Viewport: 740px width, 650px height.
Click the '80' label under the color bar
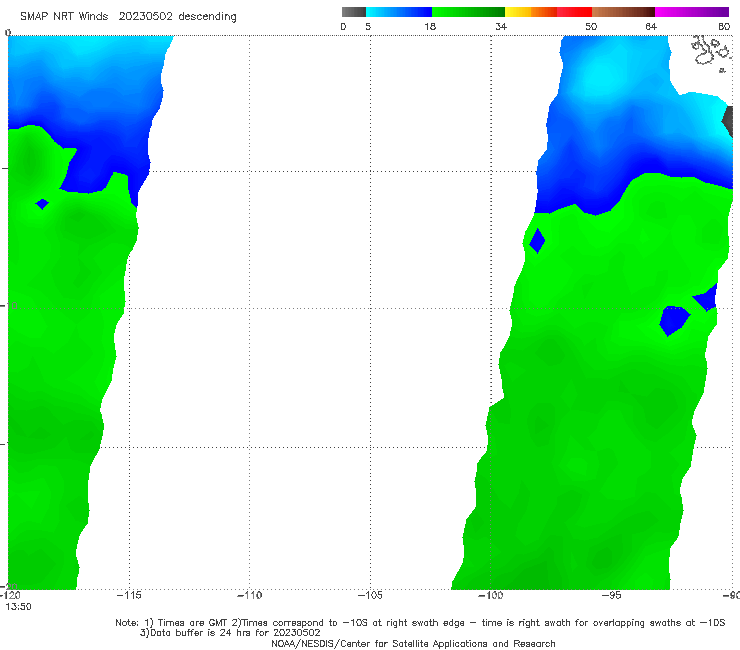[724, 27]
